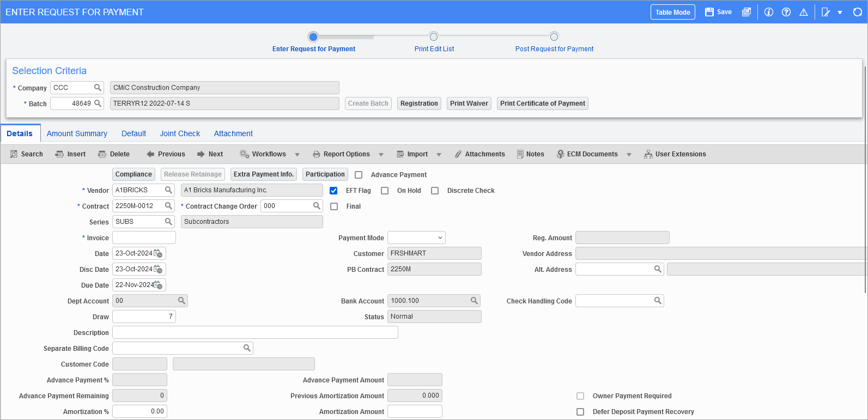
Task: Toggle Owner Payment Required checkbox
Action: click(x=580, y=396)
